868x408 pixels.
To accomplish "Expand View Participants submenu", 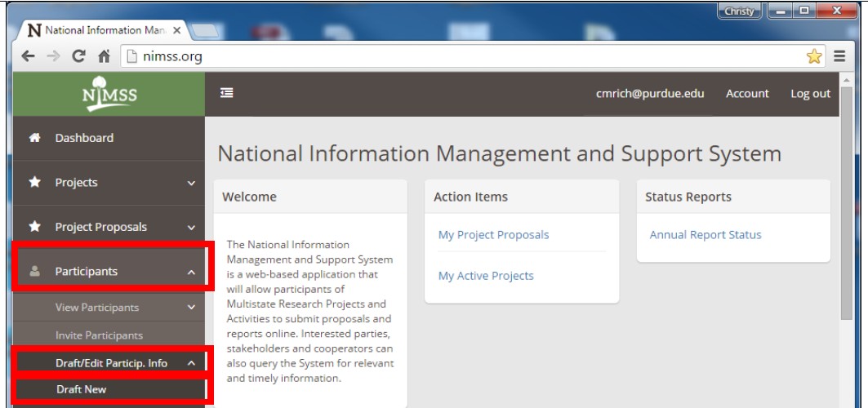I will [191, 308].
